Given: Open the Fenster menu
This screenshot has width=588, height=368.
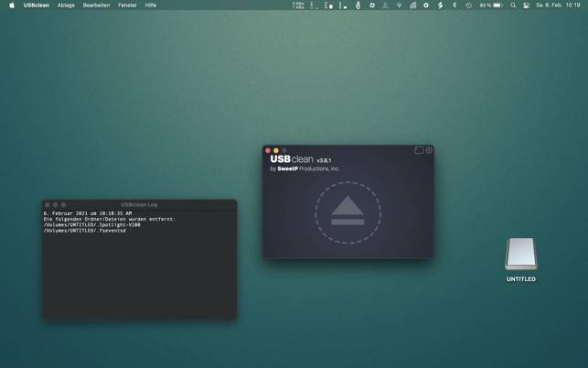Looking at the screenshot, I should pyautogui.click(x=127, y=5).
